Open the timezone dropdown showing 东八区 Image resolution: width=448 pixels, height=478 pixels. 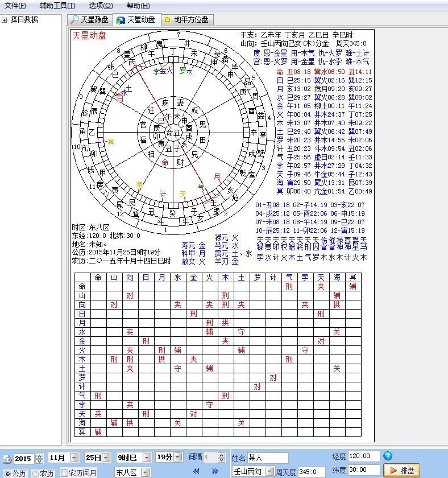tap(146, 472)
